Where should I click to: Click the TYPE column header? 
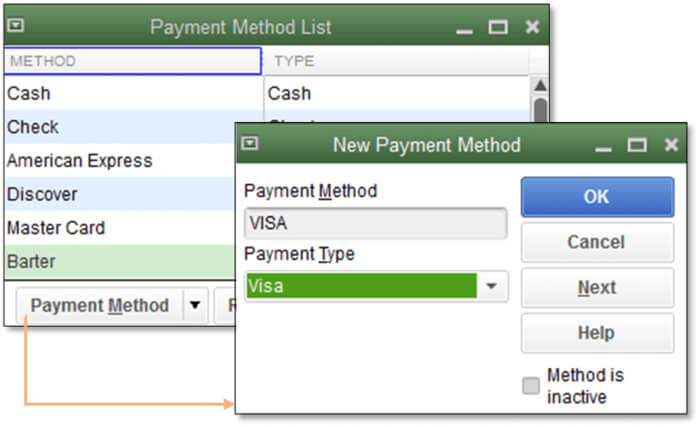[396, 61]
